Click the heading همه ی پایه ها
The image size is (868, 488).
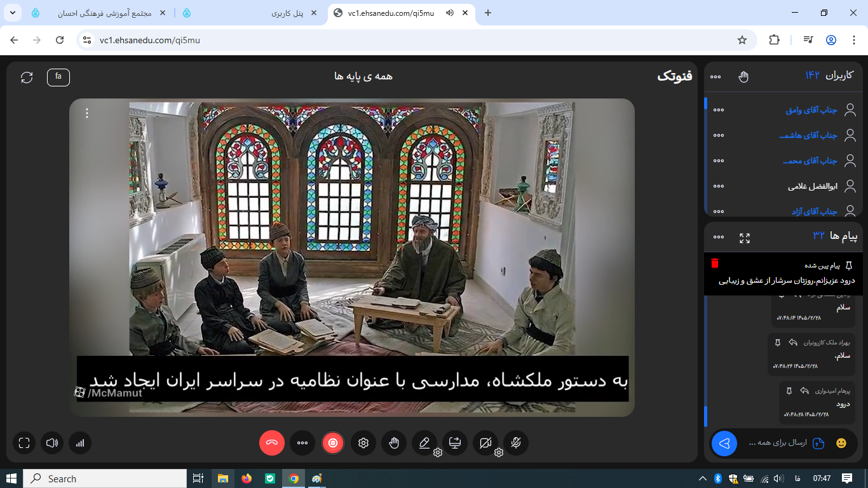(363, 76)
